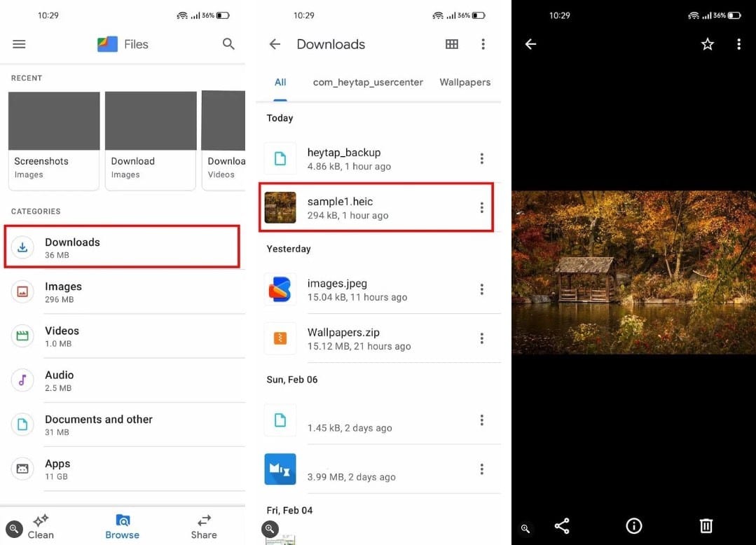
Task: Switch to the Wallpapers tab
Action: 465,82
